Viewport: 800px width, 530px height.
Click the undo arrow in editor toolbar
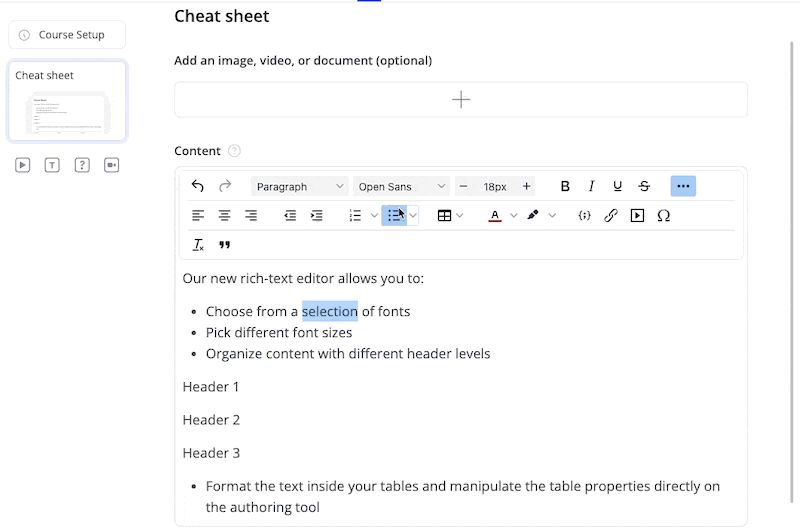click(x=198, y=186)
